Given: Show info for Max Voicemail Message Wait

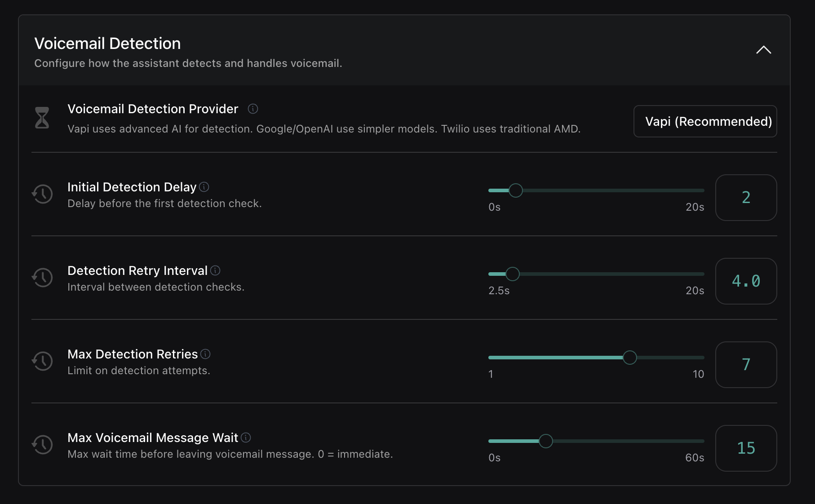Looking at the screenshot, I should coord(246,438).
